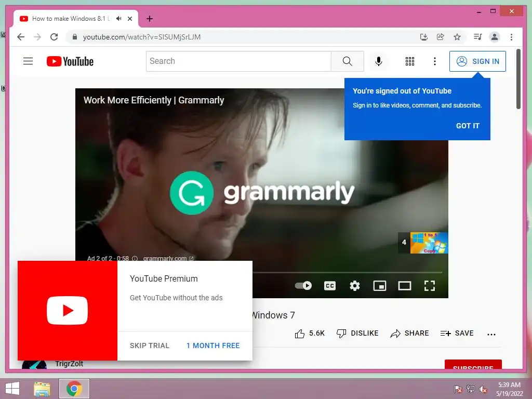Open the grammarly.com ad link
The height and width of the screenshot is (399, 532).
click(168, 258)
